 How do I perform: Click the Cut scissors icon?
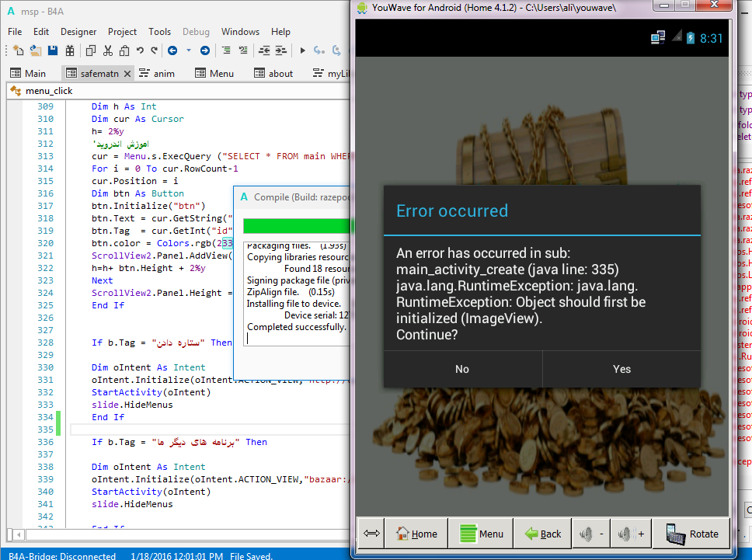point(107,50)
